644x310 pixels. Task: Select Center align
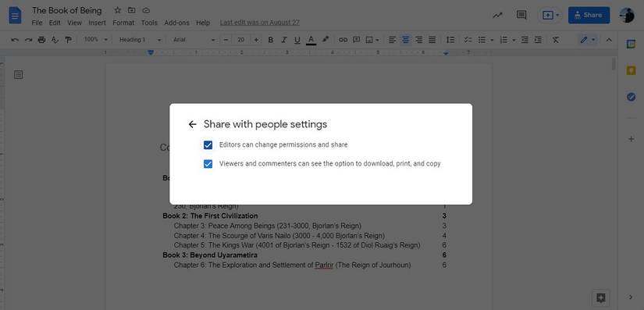click(x=405, y=40)
